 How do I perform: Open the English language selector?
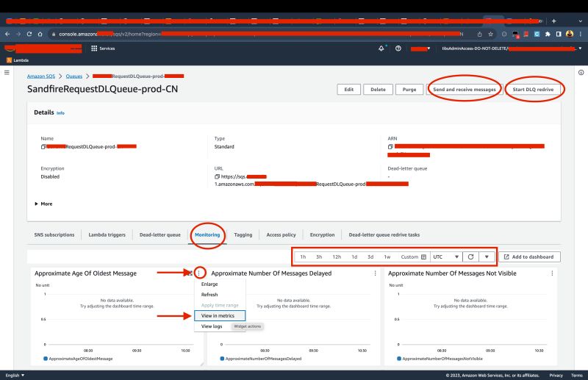pos(15,375)
